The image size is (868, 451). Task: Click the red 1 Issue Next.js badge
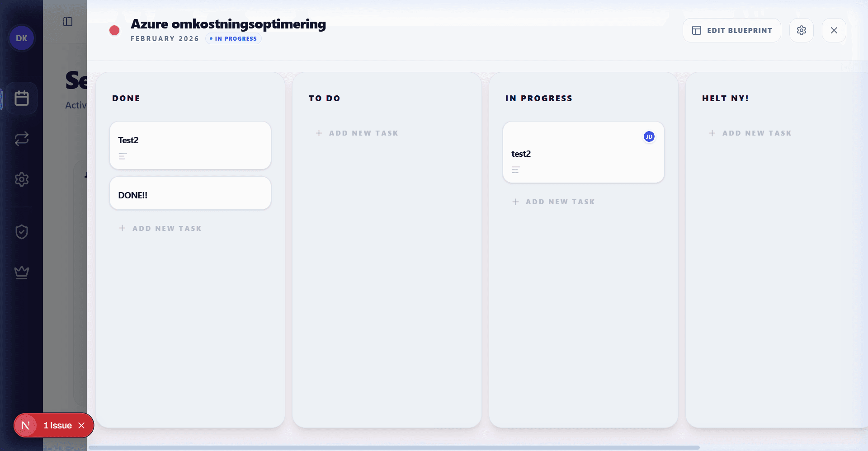(53, 425)
